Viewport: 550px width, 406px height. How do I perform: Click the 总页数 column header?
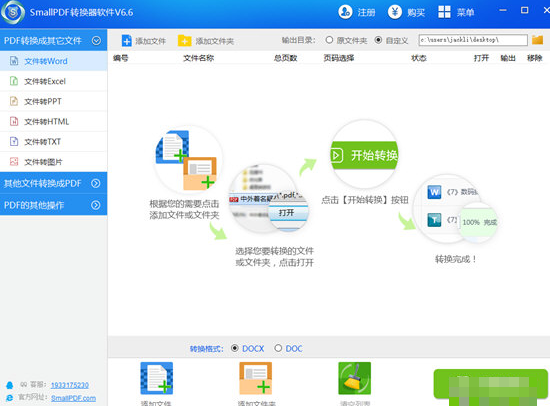(286, 58)
